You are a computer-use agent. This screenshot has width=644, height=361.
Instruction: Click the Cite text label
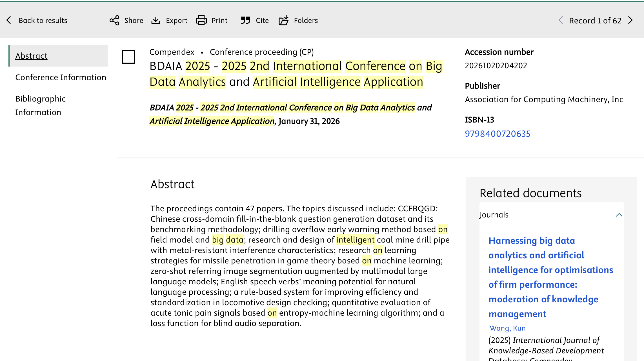pyautogui.click(x=262, y=20)
